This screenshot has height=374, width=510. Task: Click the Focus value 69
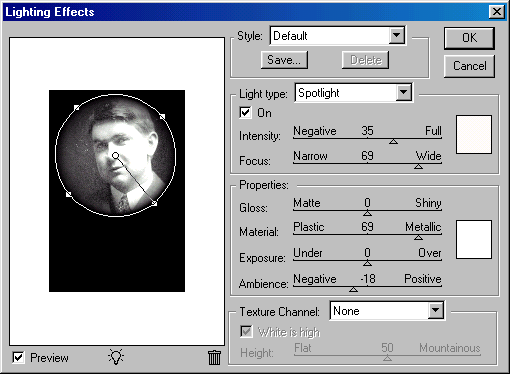click(x=367, y=156)
